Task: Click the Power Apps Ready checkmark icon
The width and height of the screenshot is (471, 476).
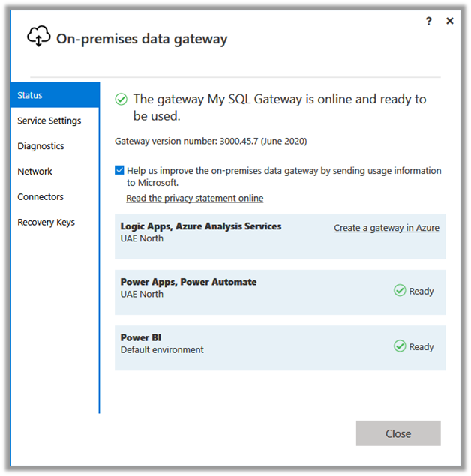Action: [400, 291]
